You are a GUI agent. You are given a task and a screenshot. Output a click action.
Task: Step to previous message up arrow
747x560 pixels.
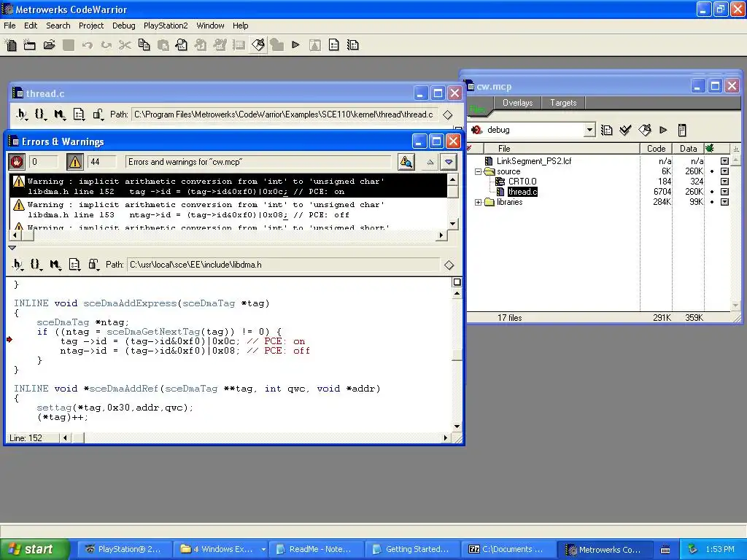point(430,162)
